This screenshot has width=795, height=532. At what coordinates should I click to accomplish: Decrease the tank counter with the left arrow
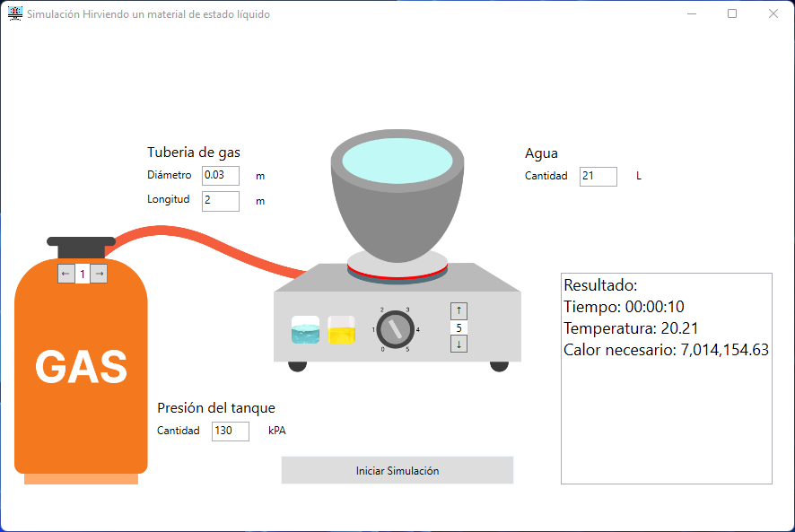pyautogui.click(x=65, y=273)
